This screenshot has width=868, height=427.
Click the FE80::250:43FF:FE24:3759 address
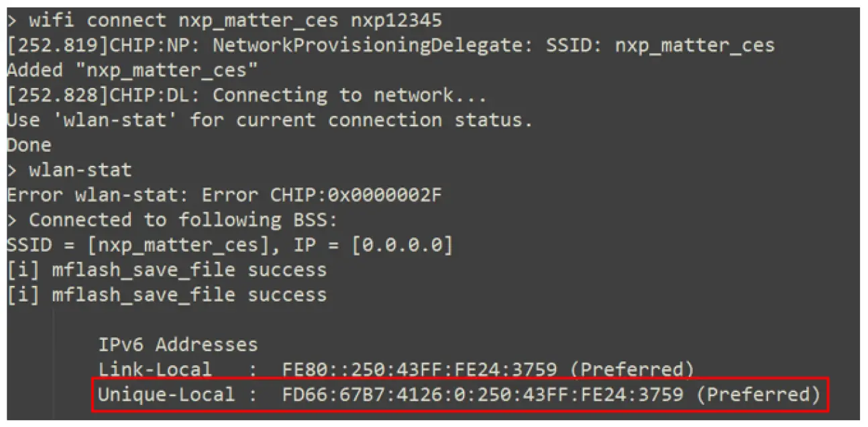420,370
